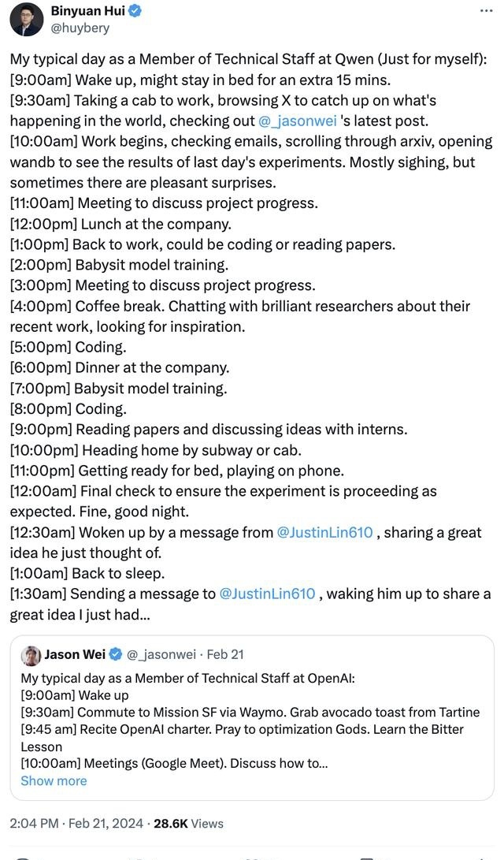Click the Binyuan Hui display name
504x860 pixels.
[87, 10]
